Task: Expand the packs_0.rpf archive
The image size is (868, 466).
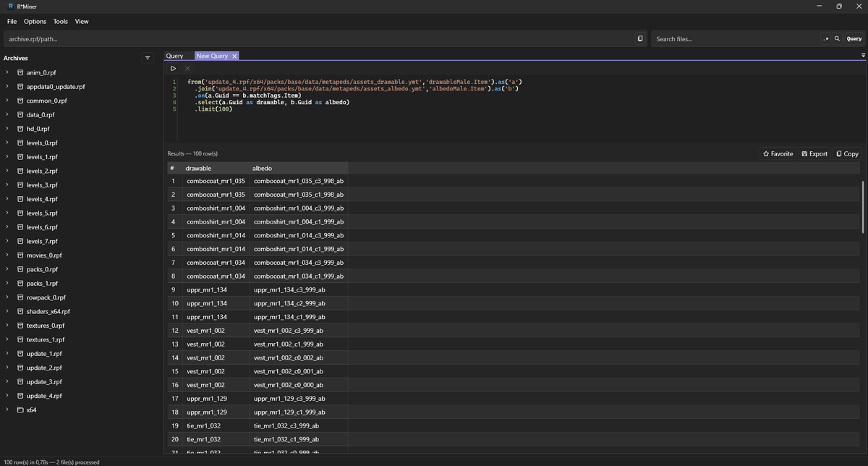Action: (x=7, y=269)
